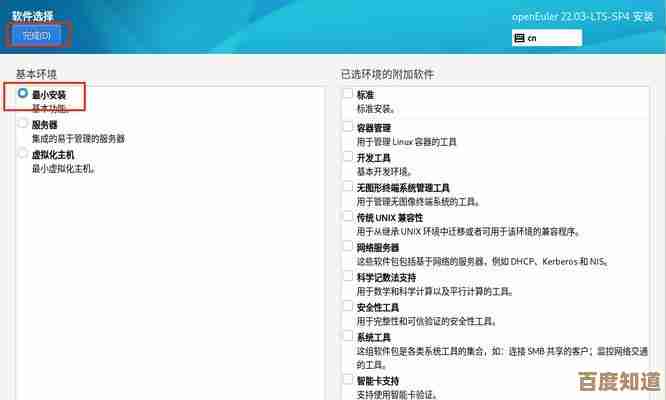Tick the 网络服务器 checkbox
666x400 pixels.
click(348, 246)
